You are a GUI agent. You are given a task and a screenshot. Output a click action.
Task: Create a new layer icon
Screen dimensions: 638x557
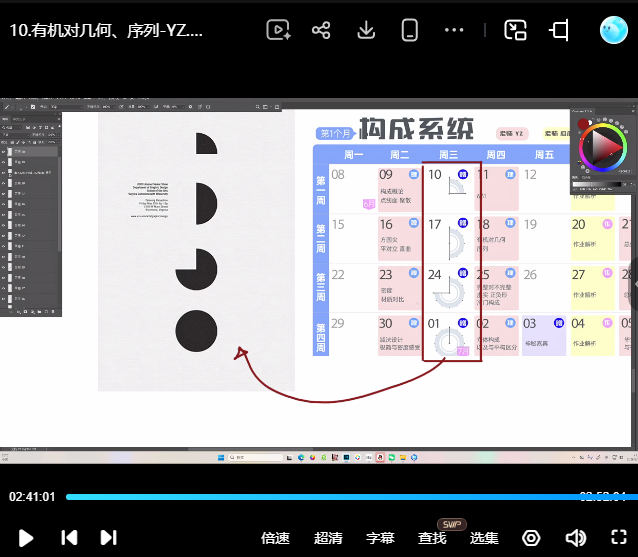[46, 312]
